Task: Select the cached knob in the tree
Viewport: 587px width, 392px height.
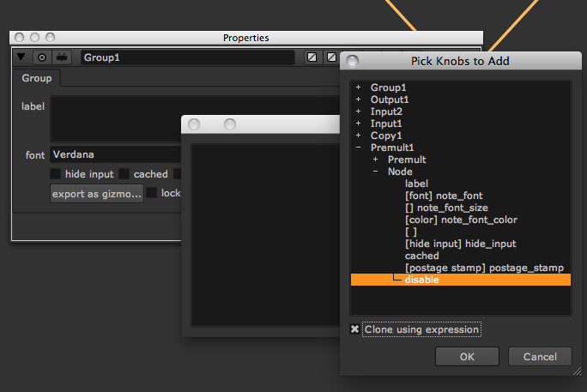Action: coord(421,256)
